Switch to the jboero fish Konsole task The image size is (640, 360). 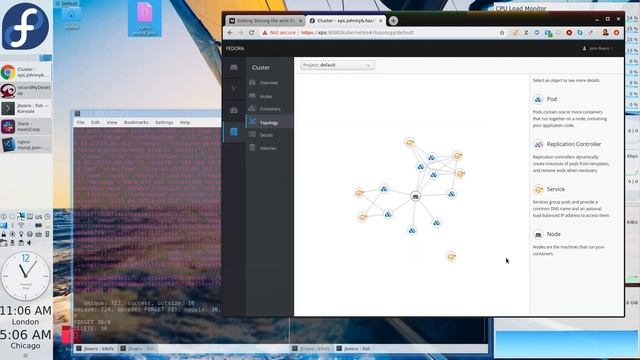pos(26,108)
